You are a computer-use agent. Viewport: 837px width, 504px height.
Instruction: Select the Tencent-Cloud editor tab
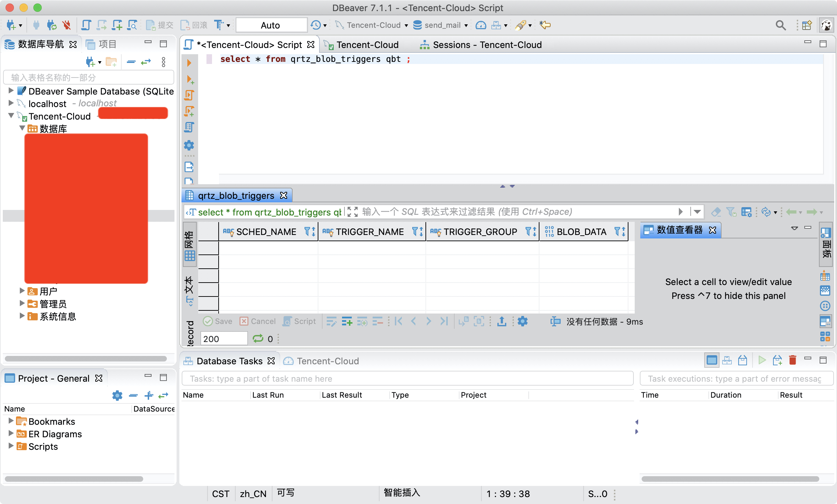tap(361, 45)
